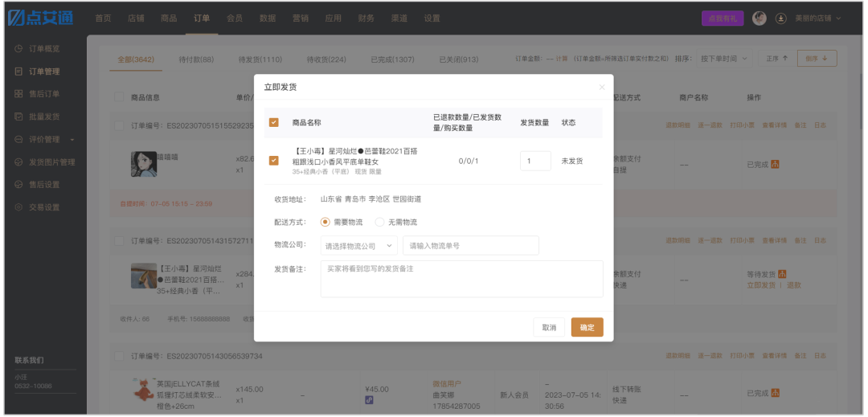Switch to the 已完成(1307) tab
The height and width of the screenshot is (417, 868).
pyautogui.click(x=392, y=59)
